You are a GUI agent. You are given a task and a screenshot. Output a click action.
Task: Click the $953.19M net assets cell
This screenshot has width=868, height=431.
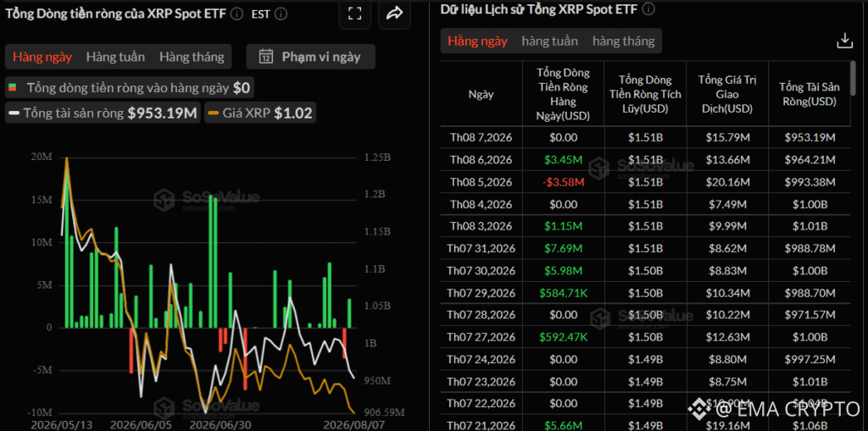pos(809,138)
